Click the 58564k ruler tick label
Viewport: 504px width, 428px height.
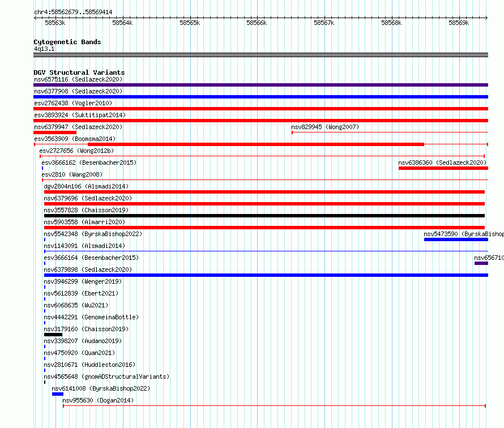point(122,23)
